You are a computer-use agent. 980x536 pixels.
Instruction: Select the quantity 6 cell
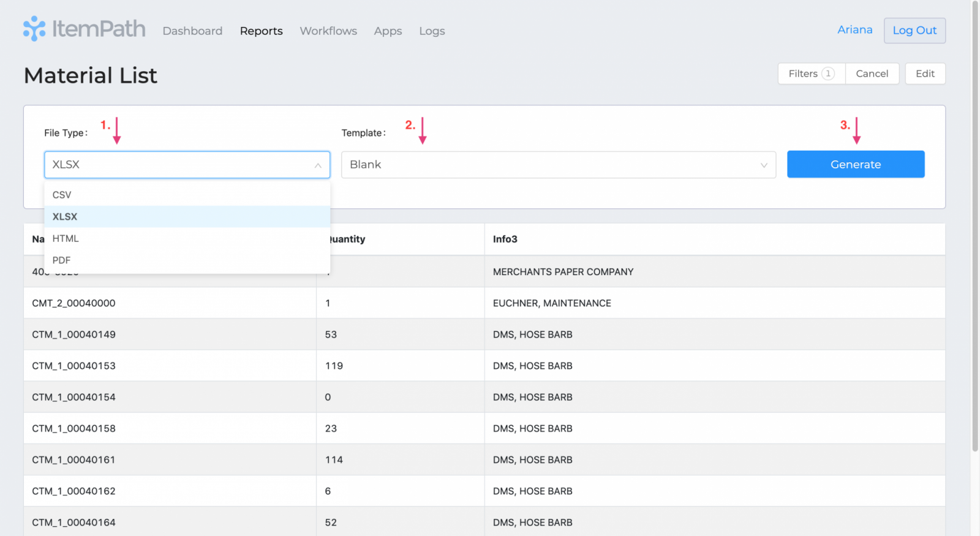point(401,491)
